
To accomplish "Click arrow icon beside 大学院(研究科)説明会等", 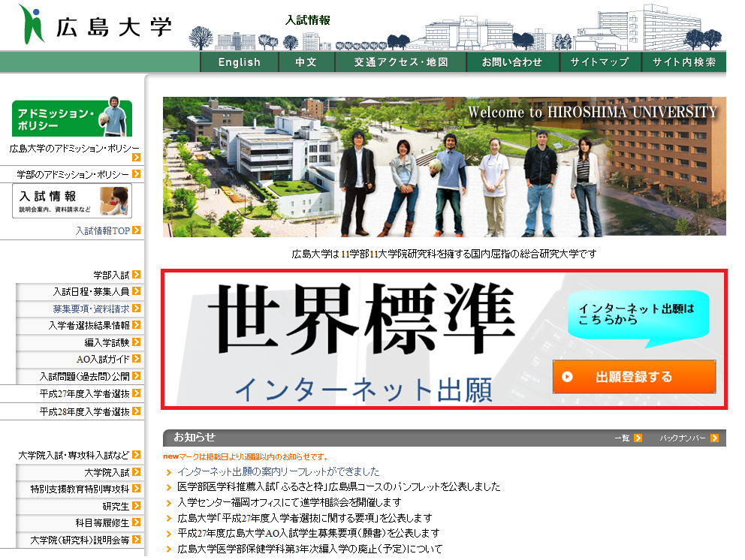I will coord(137,540).
